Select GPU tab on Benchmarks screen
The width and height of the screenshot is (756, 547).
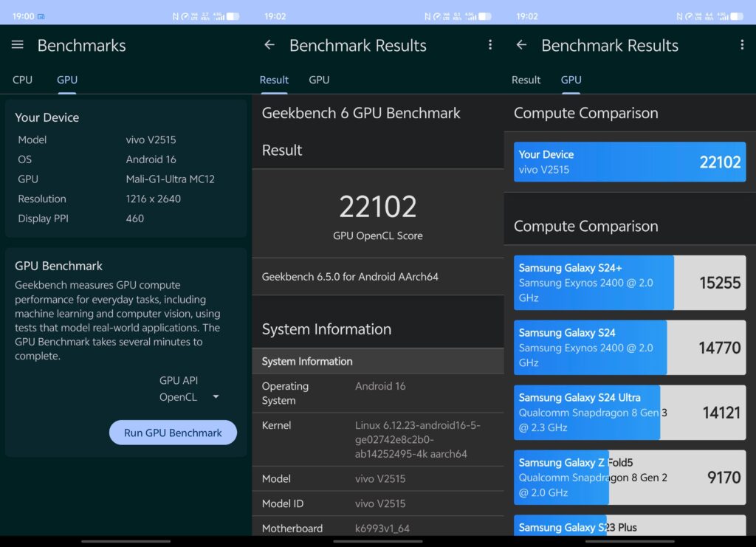tap(67, 80)
